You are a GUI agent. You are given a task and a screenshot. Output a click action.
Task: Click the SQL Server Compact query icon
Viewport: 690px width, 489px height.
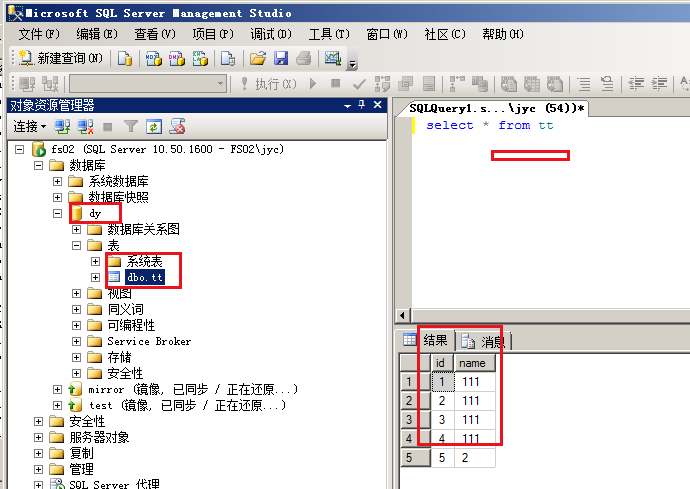(228, 58)
